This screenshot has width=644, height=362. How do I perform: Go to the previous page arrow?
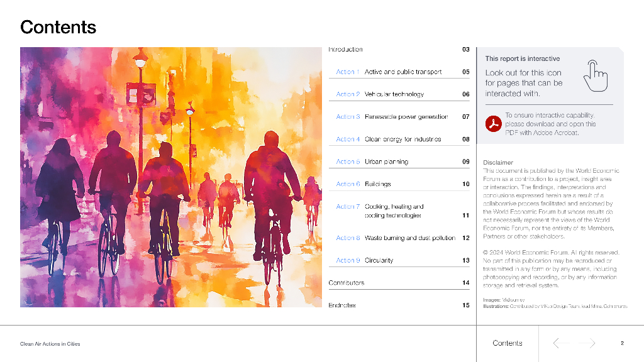(x=561, y=343)
